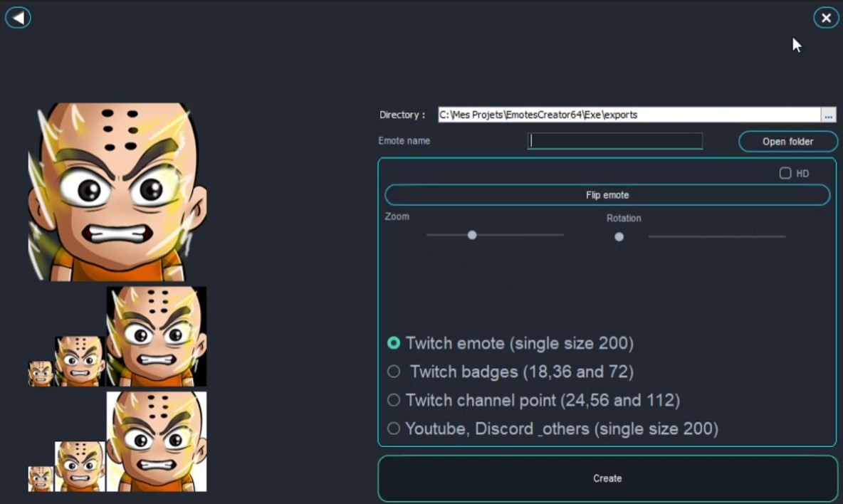The image size is (843, 504).
Task: Adjust the Zoom slider handle
Action: click(472, 235)
